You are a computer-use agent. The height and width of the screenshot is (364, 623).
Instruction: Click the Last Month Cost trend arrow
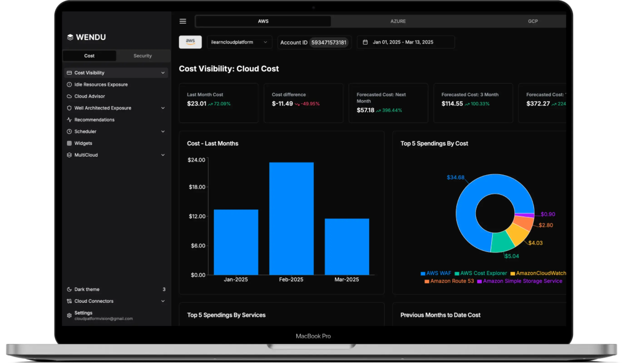210,104
